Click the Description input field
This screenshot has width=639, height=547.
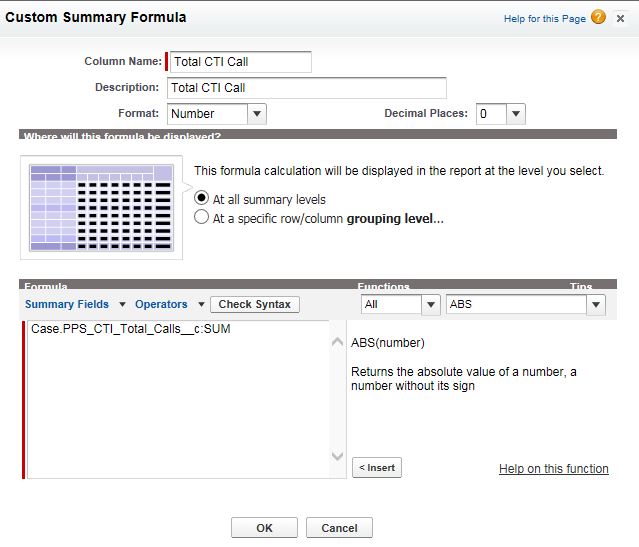(307, 88)
